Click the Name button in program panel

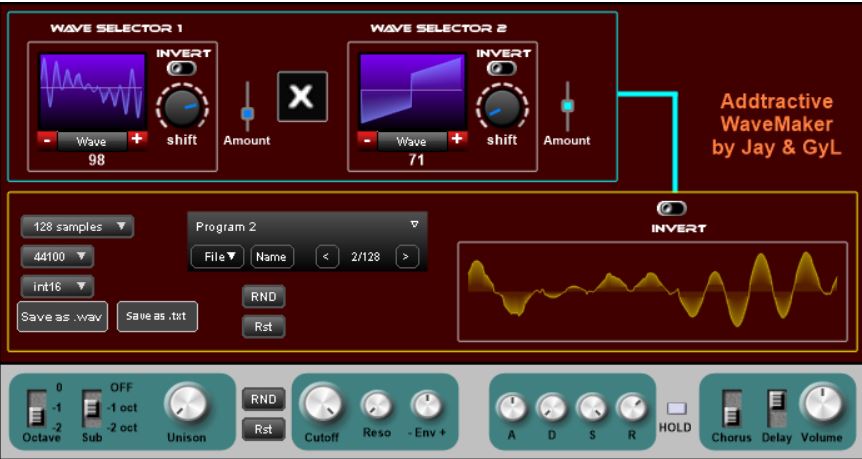(271, 257)
